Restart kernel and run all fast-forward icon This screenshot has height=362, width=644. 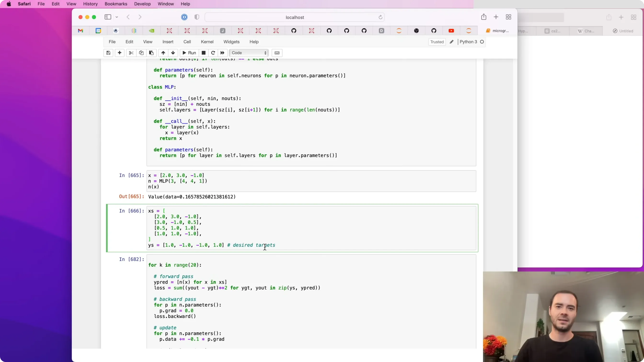point(222,53)
